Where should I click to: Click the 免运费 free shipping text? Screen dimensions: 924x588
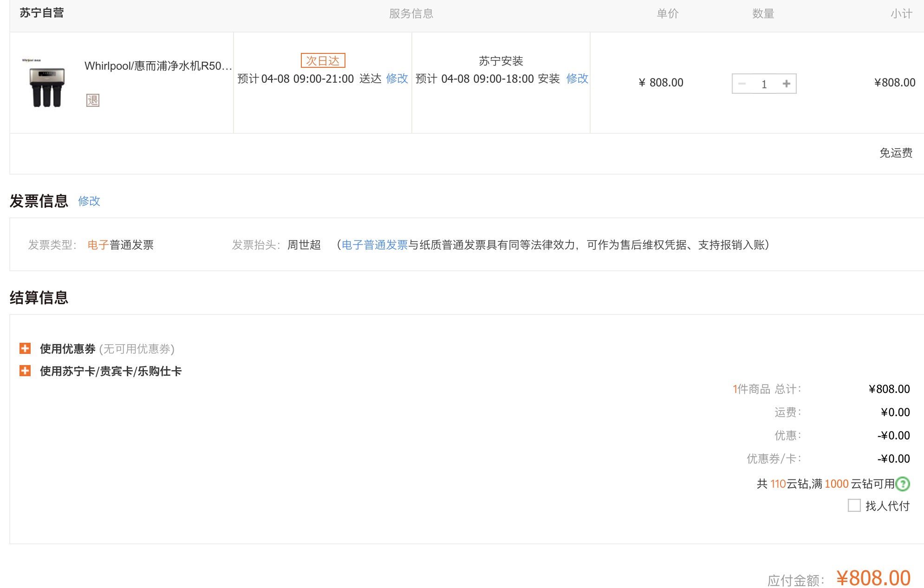coord(896,153)
